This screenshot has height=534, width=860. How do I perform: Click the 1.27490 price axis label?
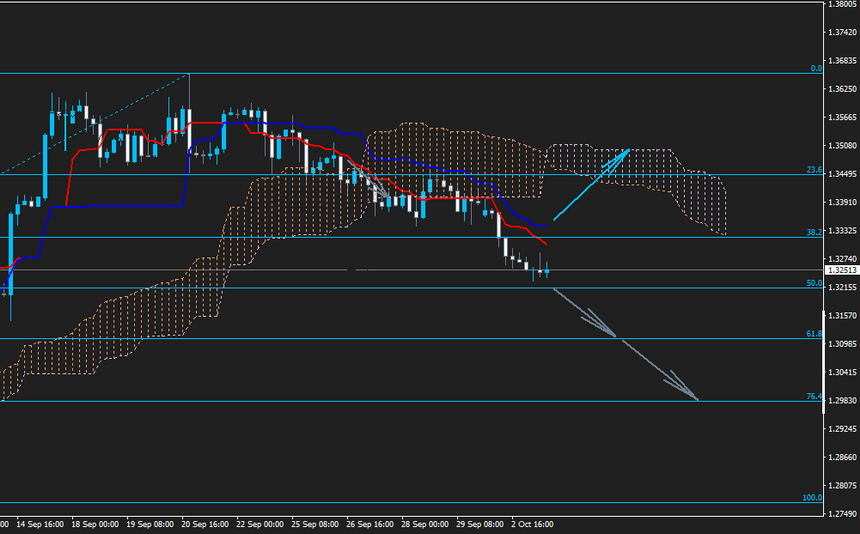pos(842,514)
